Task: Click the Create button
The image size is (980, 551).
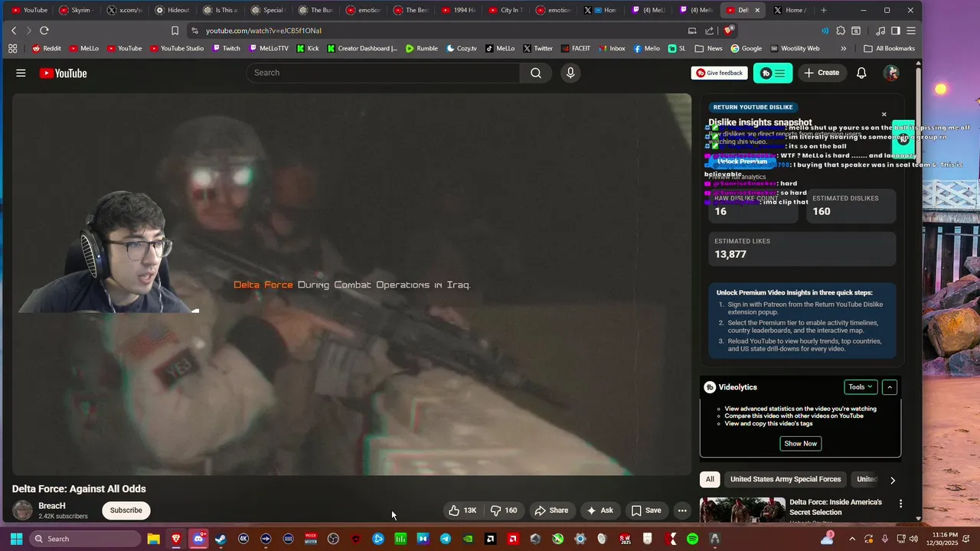Action: [821, 73]
